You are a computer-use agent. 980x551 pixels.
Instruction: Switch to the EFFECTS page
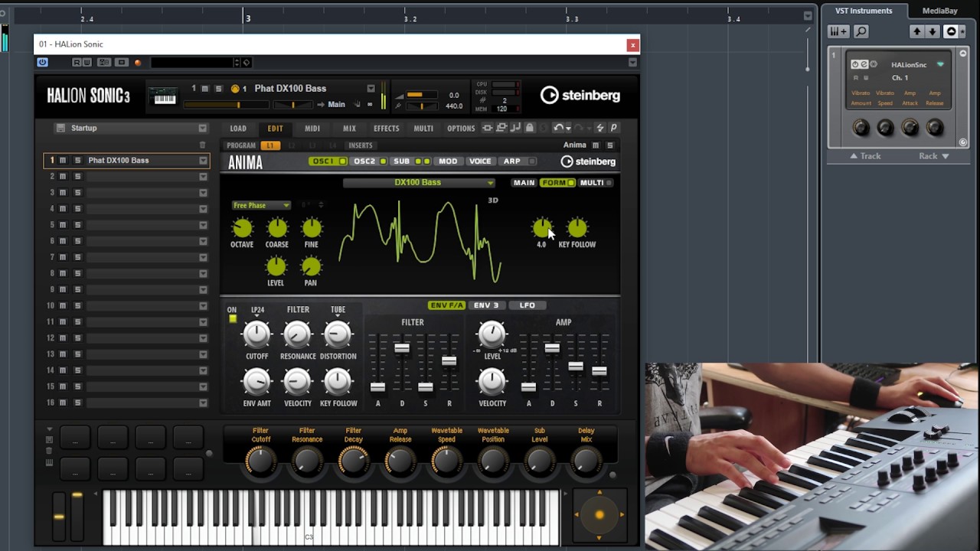[x=386, y=129]
